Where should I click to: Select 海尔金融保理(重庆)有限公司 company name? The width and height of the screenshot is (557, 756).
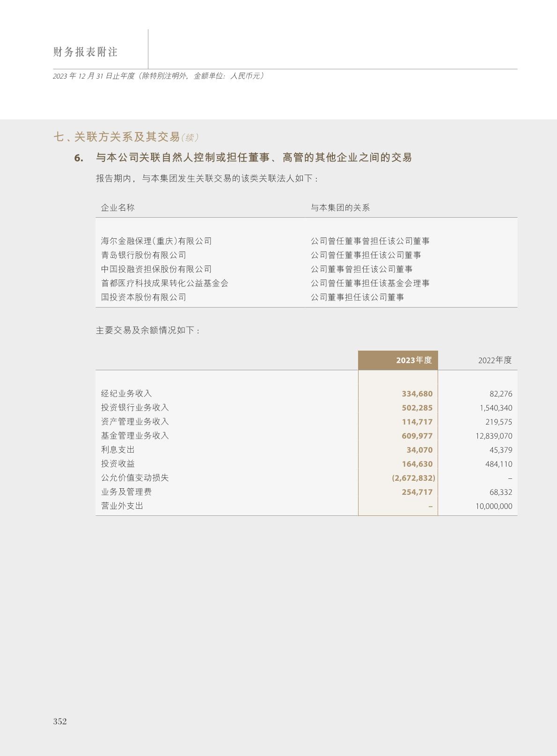tap(156, 241)
